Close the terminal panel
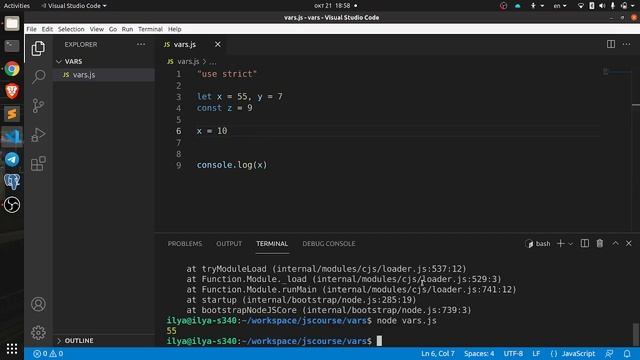This screenshot has height=360, width=640. [629, 243]
